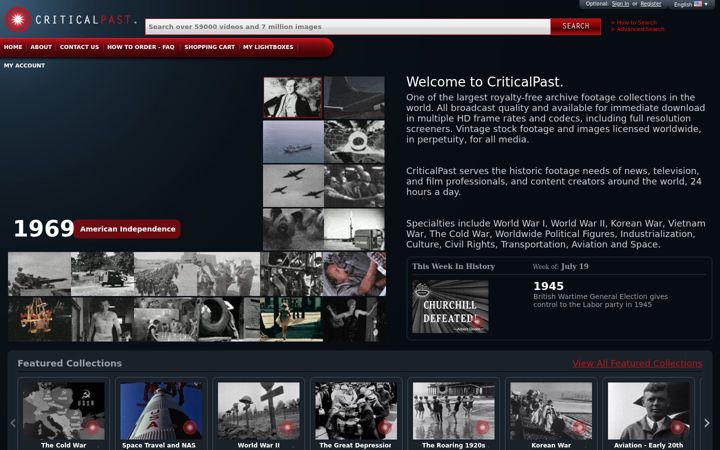Viewport: 720px width, 450px height.
Task: Open thumbnail of tank in field
Action: (39, 274)
